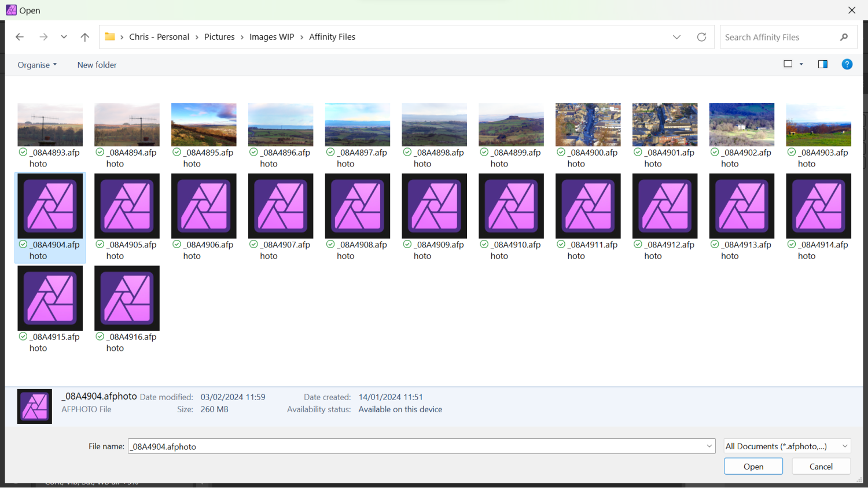Screen dimensions: 868x488
Task: Select the _08A4910 Affinity Photo file icon
Action: (511, 206)
